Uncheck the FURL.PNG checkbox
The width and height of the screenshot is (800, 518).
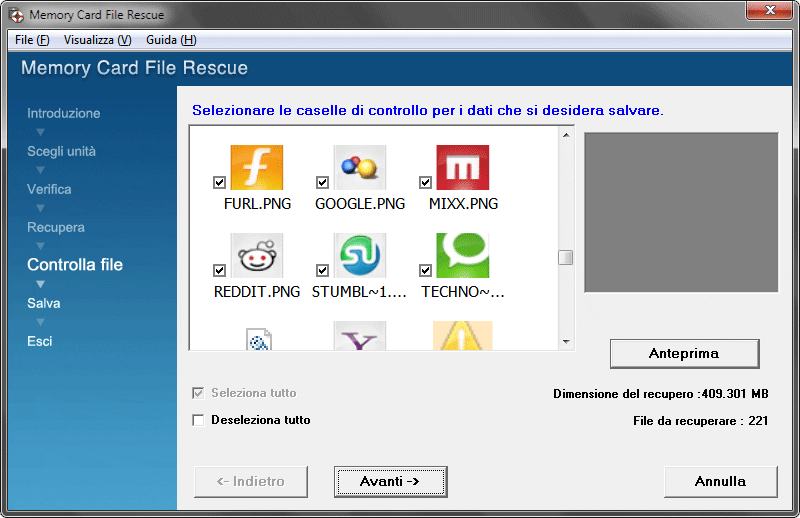point(219,182)
